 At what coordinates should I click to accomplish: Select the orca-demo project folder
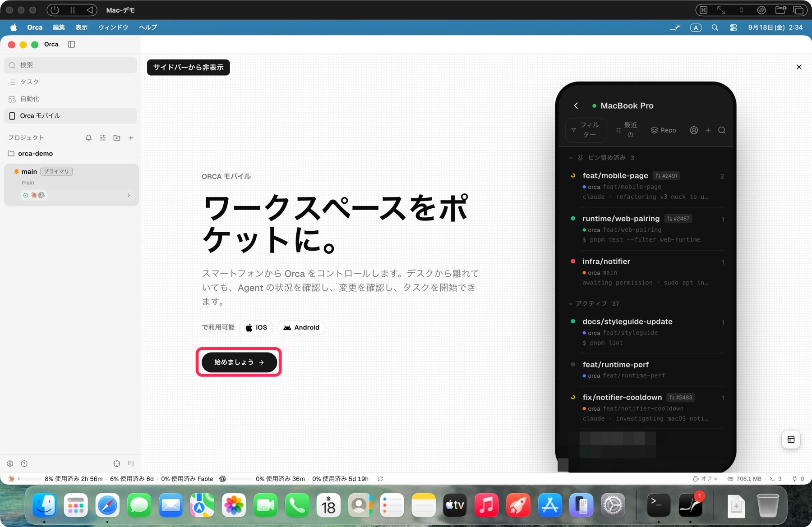click(x=35, y=153)
